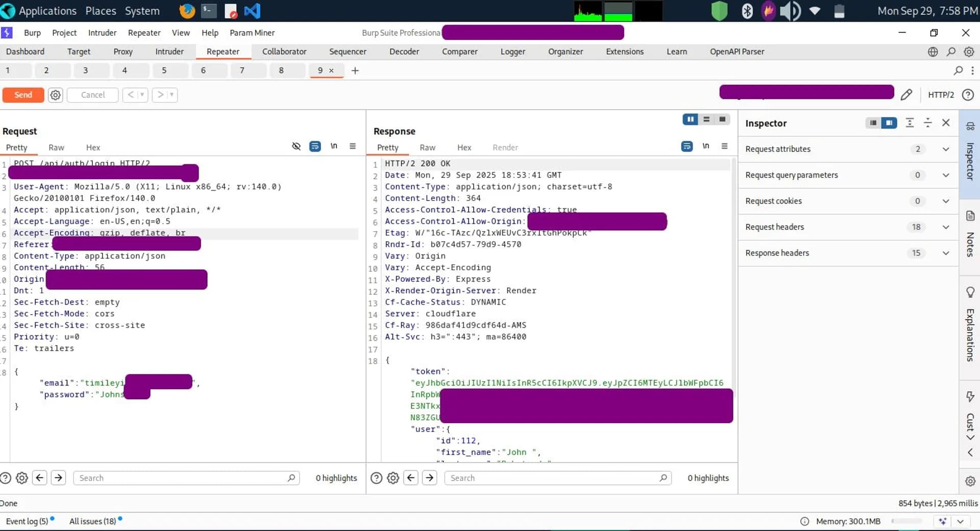Expand Request headers section
The width and height of the screenshot is (980, 531).
(x=848, y=227)
